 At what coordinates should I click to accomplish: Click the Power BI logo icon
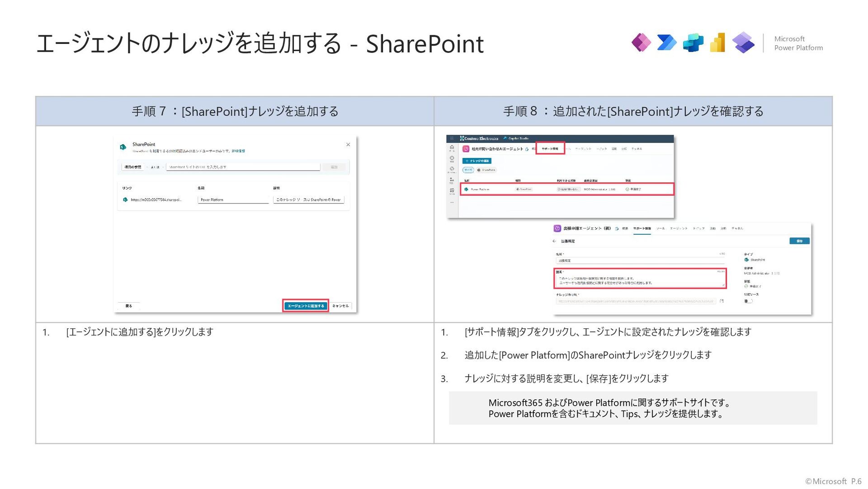click(x=718, y=43)
